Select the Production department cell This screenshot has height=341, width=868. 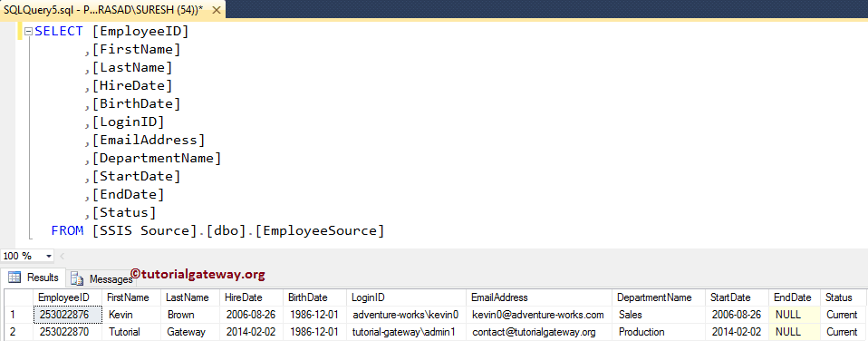[x=659, y=332]
